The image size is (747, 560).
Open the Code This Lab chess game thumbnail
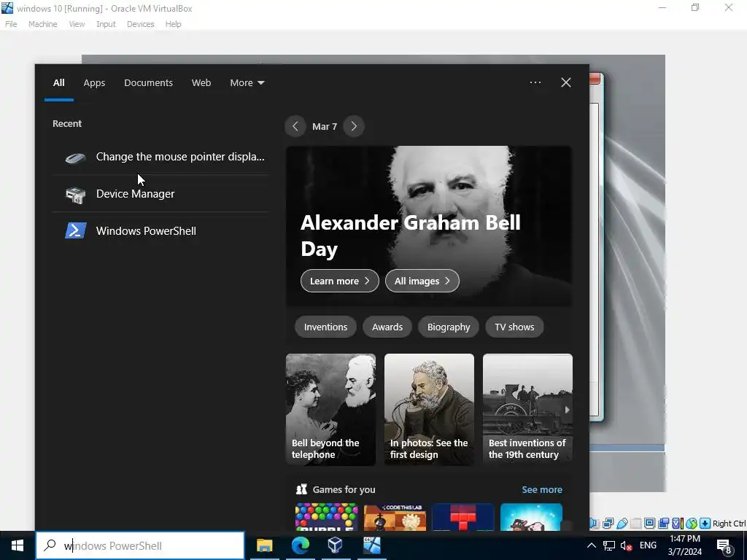coord(395,517)
